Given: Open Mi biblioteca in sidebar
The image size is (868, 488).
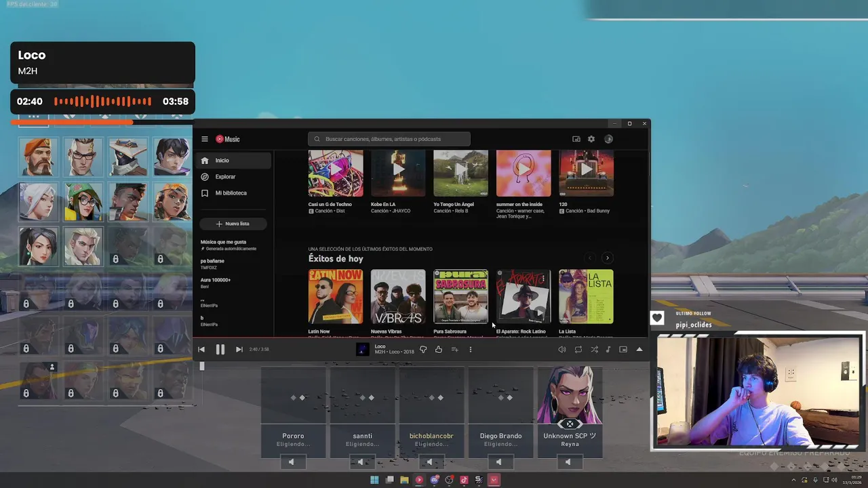Looking at the screenshot, I should pos(233,193).
